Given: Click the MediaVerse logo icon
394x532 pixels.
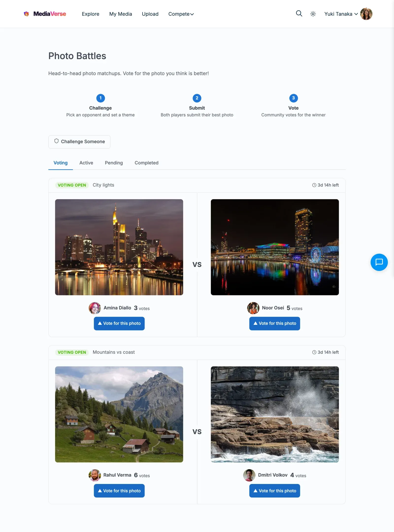Looking at the screenshot, I should coord(26,14).
